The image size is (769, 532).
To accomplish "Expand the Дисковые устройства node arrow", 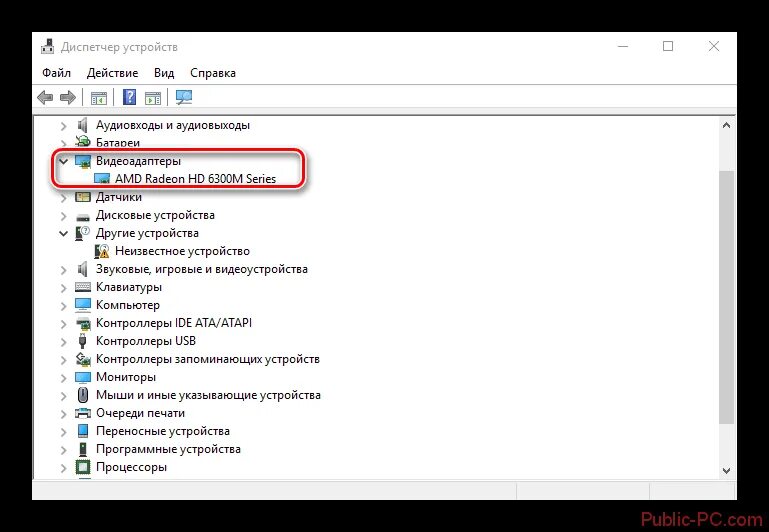I will [x=63, y=216].
